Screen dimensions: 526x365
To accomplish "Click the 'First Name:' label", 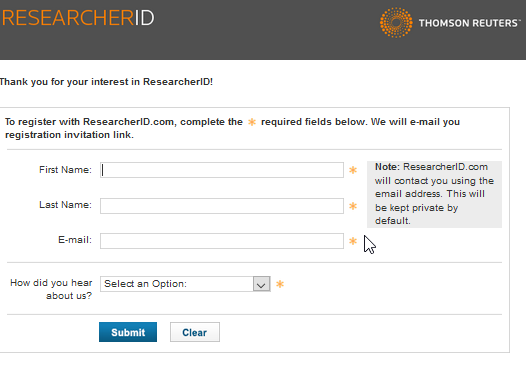I will (65, 170).
